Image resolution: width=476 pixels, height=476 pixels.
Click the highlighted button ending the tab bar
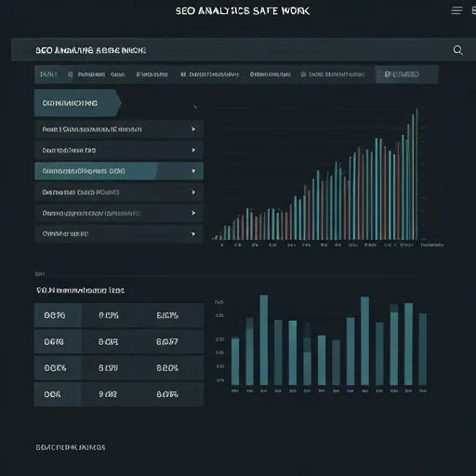click(407, 74)
